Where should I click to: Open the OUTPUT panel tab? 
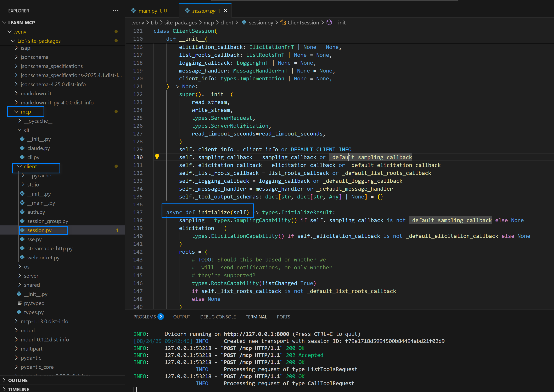tap(182, 317)
